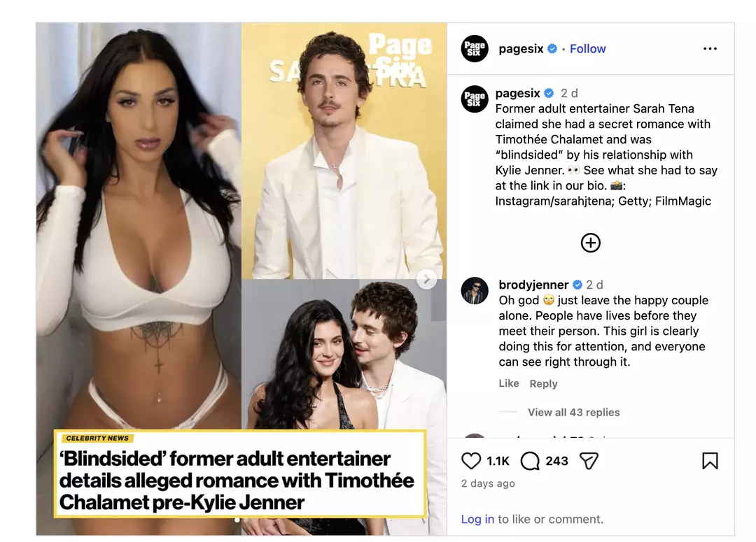
Task: Open pagesix username in header
Action: click(x=521, y=49)
